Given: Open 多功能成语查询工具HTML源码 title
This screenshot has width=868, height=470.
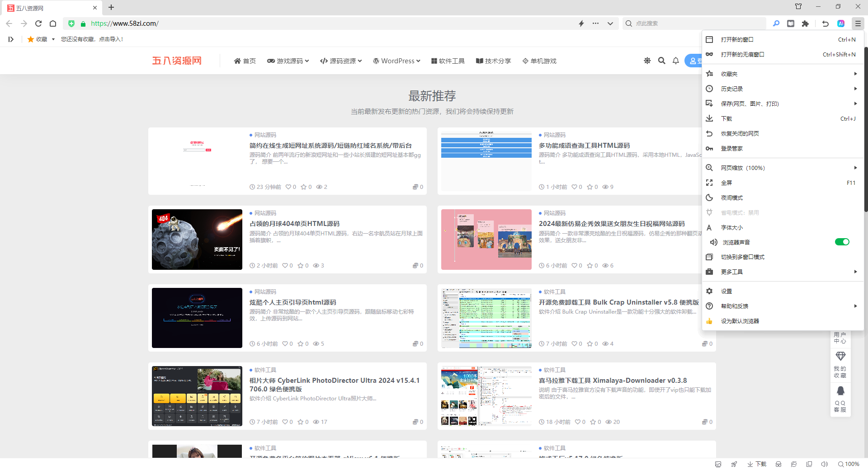Looking at the screenshot, I should pyautogui.click(x=584, y=146).
